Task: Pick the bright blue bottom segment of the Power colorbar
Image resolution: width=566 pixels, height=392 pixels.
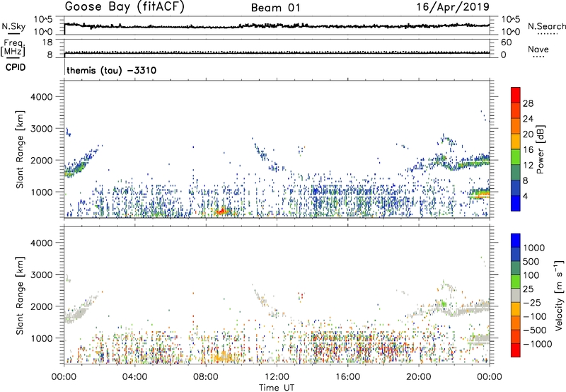Action: click(x=516, y=203)
